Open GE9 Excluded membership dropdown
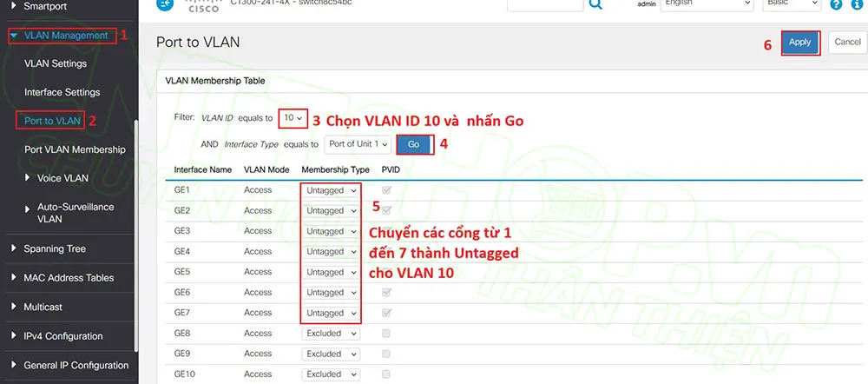The image size is (868, 384). [331, 354]
